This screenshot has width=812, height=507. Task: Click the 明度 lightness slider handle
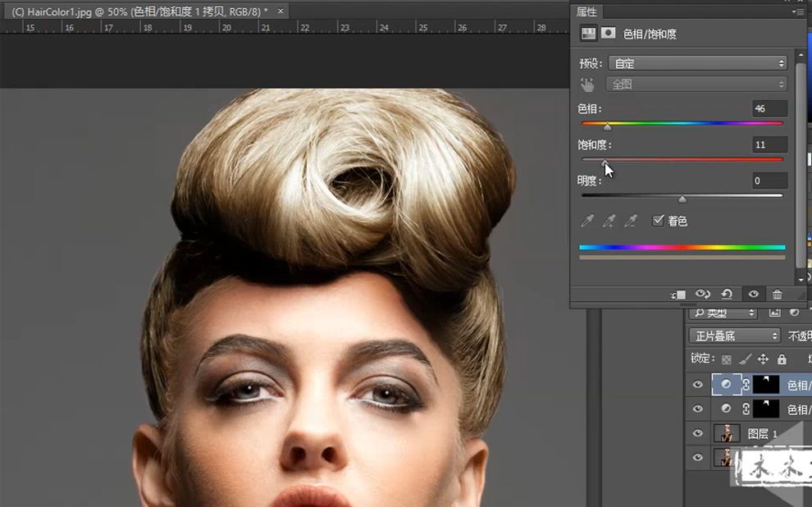pos(682,199)
